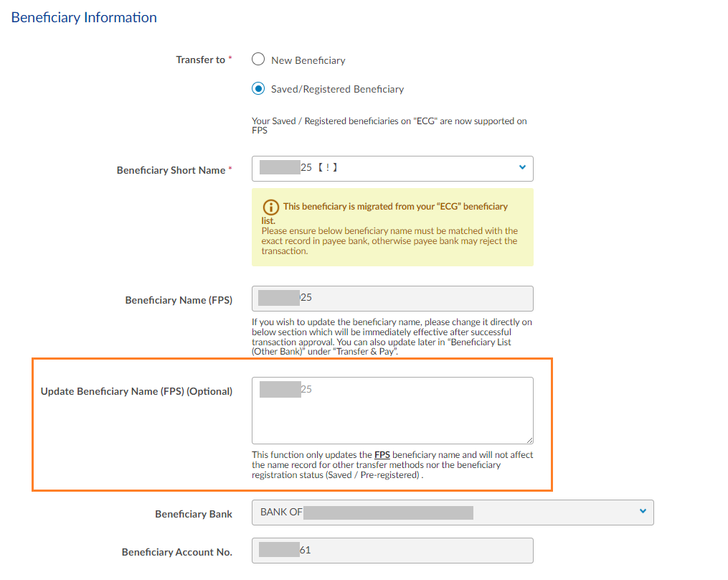
Task: Click the【!】warning marker in Short Name
Action: coord(326,168)
